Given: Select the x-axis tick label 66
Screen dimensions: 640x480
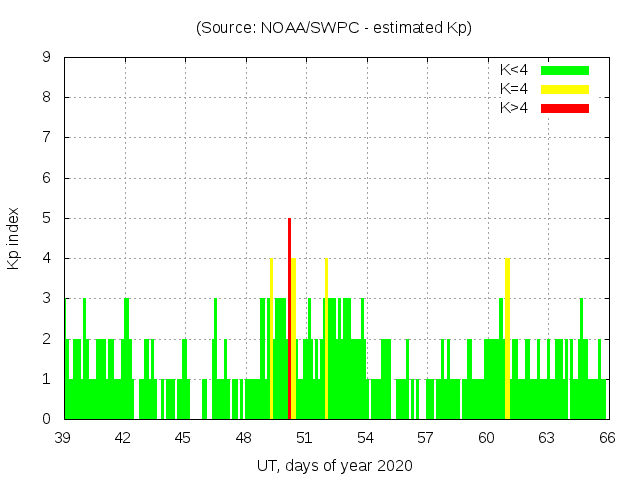Looking at the screenshot, I should (x=606, y=438).
